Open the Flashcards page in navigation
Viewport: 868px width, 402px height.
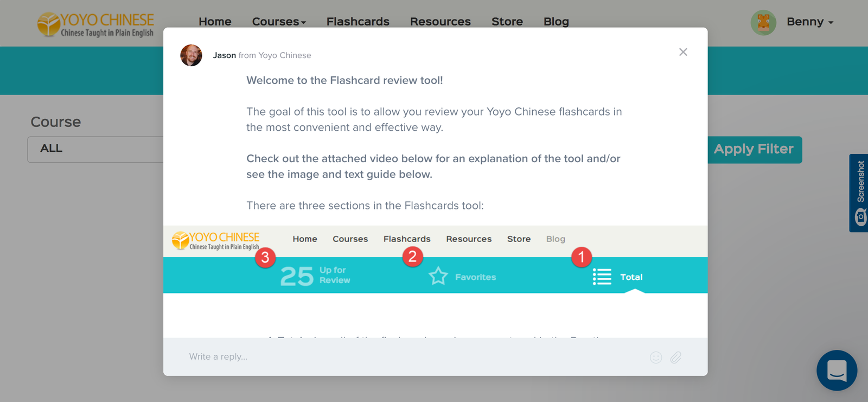[x=358, y=22]
